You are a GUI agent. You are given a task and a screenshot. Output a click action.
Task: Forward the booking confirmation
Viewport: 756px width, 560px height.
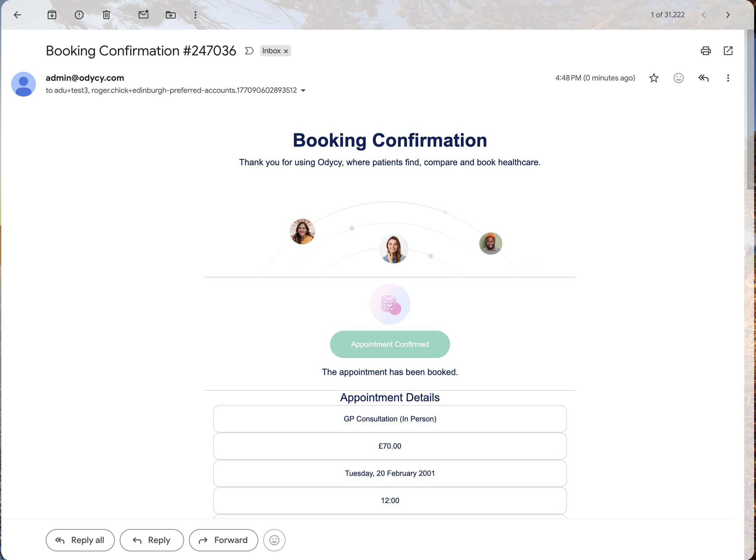223,540
